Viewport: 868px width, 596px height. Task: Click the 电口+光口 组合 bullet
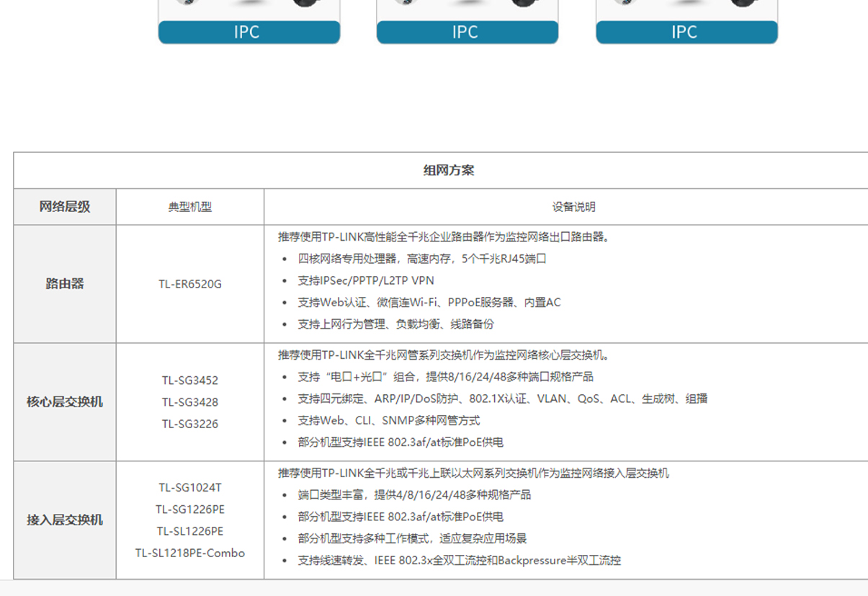tap(446, 377)
